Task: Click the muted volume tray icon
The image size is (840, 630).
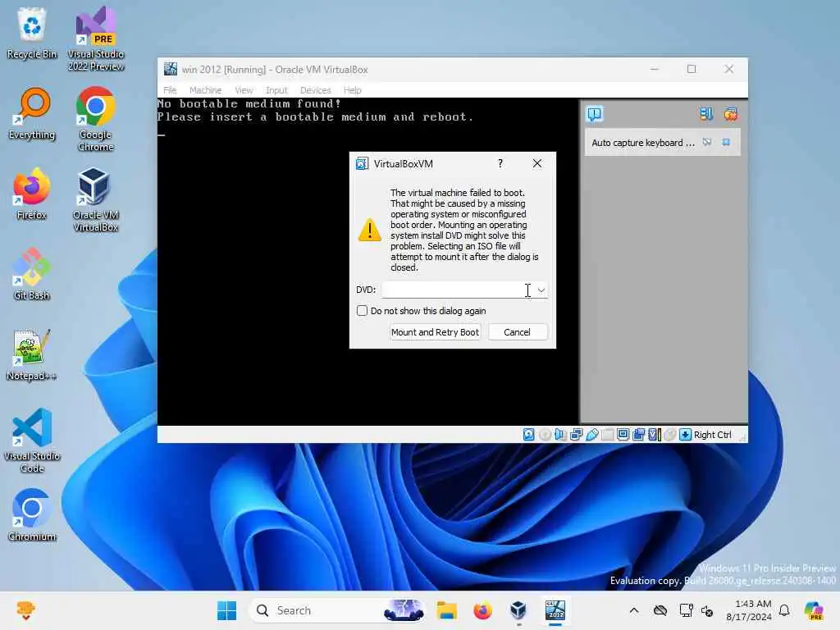Action: coord(707,610)
